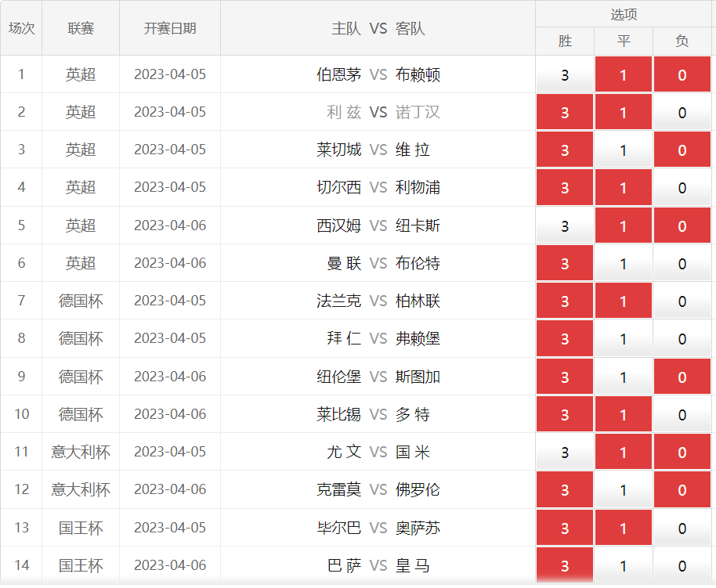Select draw option 1 for 曼联 VS 布伦特

(624, 263)
